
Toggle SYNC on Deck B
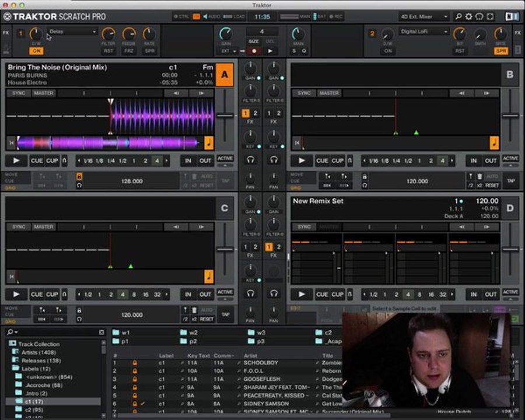click(x=304, y=93)
